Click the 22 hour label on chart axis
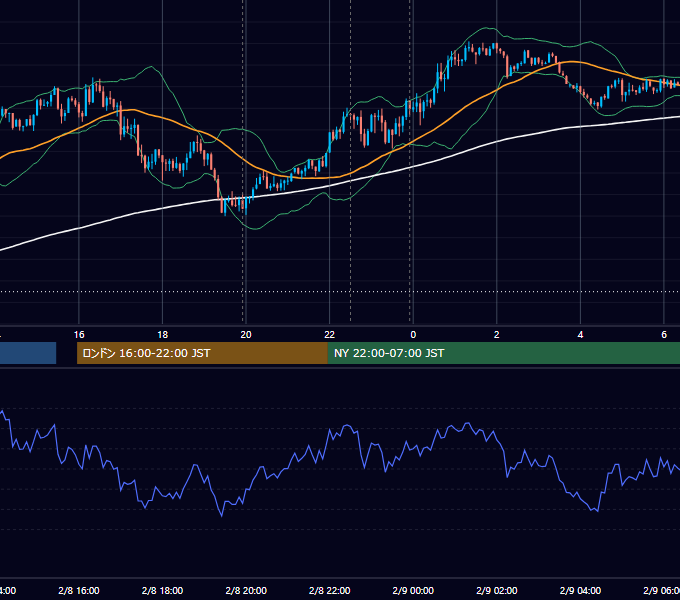 point(330,335)
